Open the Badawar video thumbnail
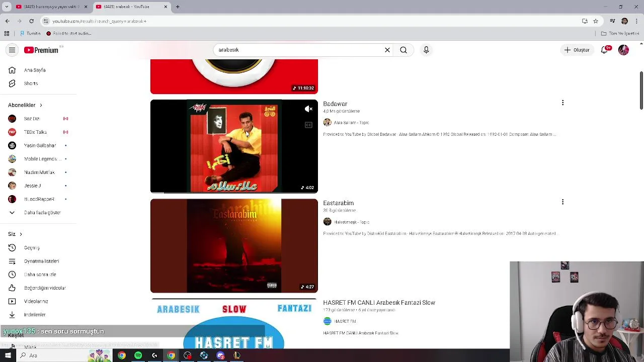 coord(234,146)
